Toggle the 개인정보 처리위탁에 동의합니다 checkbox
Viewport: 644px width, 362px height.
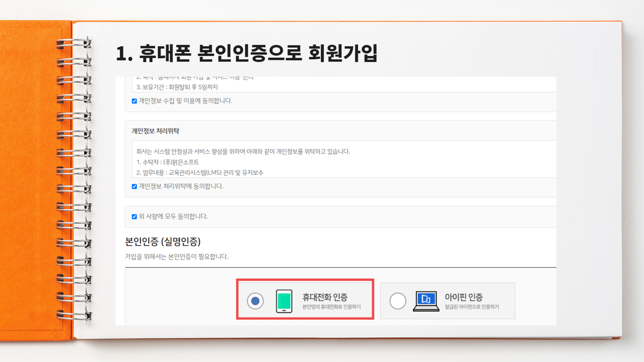click(x=134, y=187)
